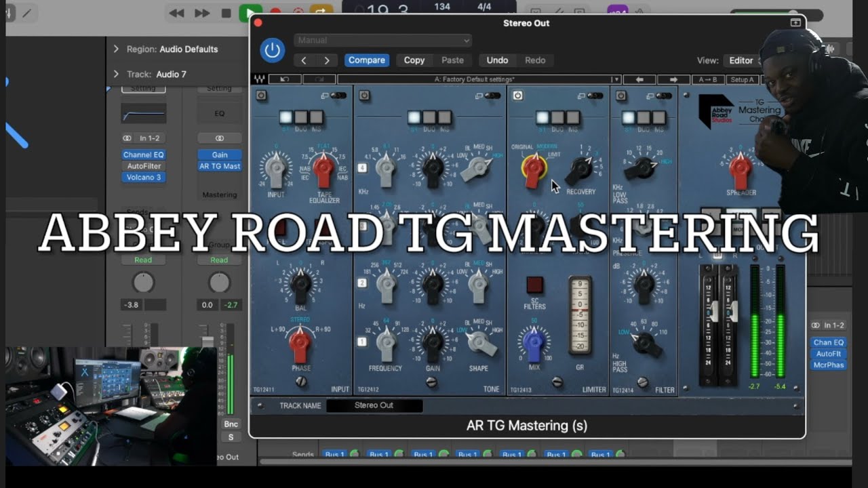
Task: Flip the LIMITER module expand switch
Action: click(x=595, y=96)
